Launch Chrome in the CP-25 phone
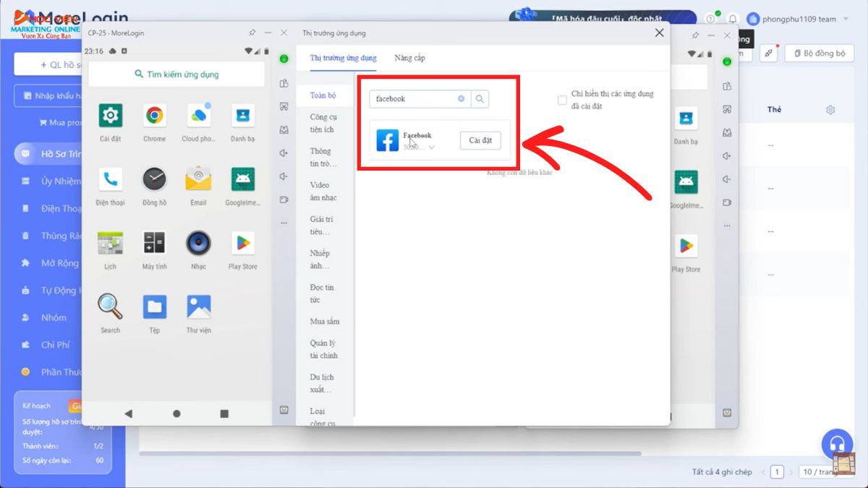Screen dimensions: 868x488 154,116
